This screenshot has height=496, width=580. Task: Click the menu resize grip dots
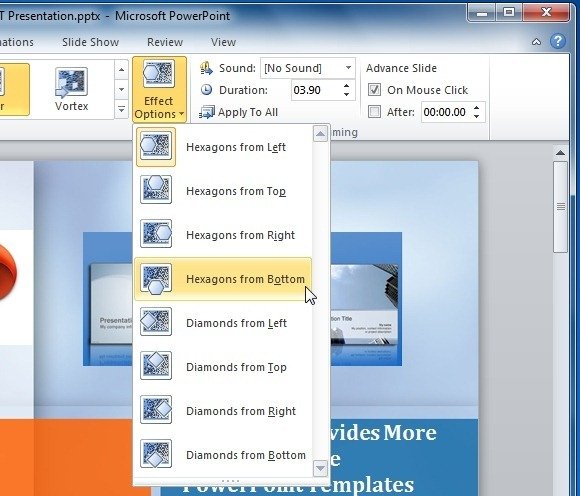231,481
